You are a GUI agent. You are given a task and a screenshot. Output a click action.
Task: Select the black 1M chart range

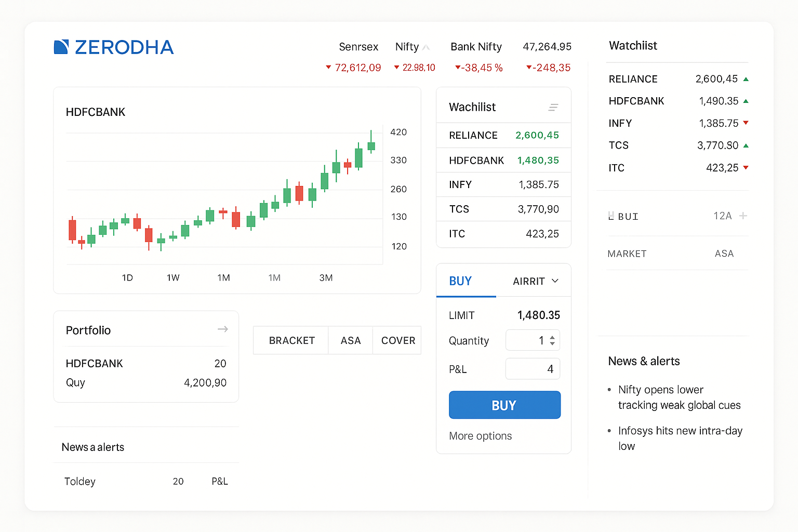point(223,278)
